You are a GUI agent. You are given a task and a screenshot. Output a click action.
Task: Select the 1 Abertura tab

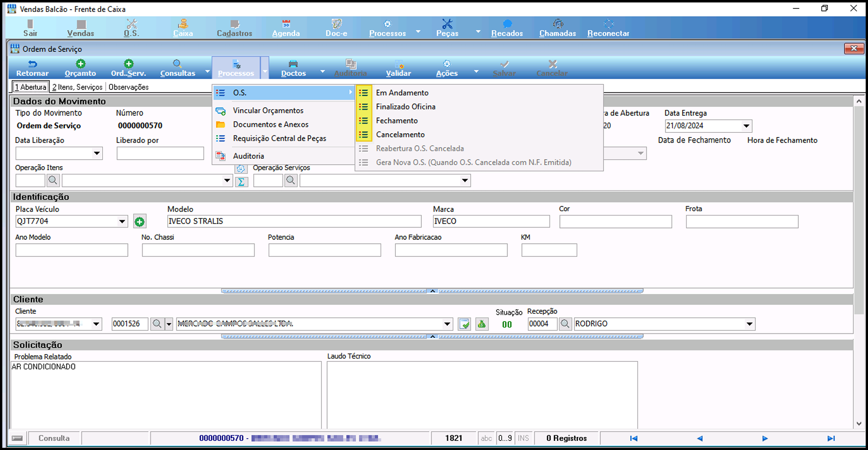point(30,87)
